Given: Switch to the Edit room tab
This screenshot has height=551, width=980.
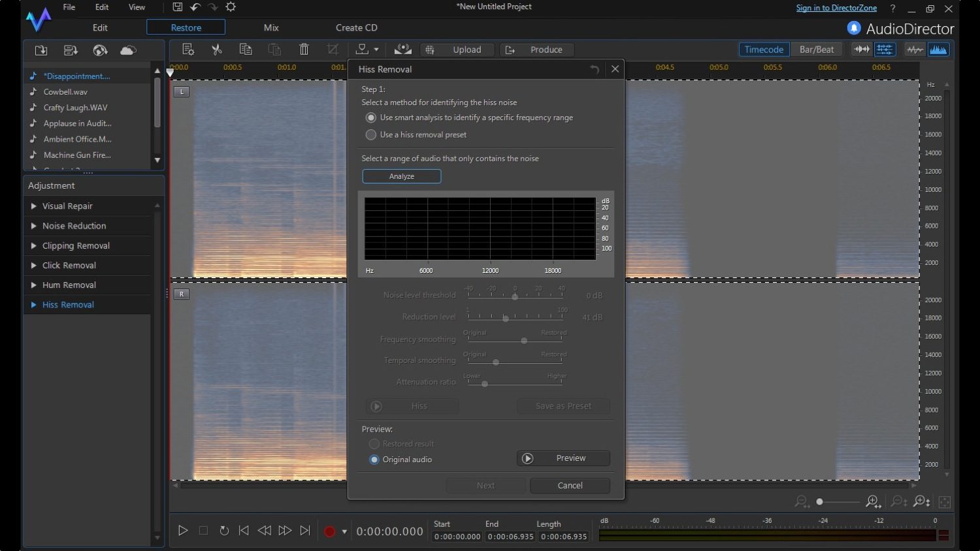Looking at the screenshot, I should tap(100, 27).
